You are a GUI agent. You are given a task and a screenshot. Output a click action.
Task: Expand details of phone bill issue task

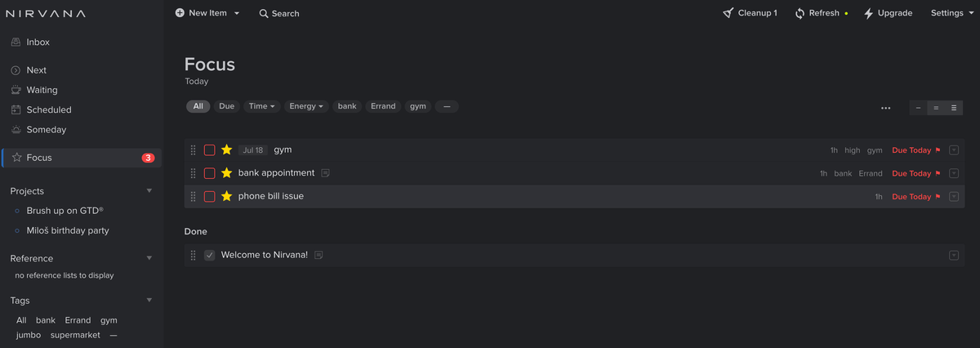[953, 197]
